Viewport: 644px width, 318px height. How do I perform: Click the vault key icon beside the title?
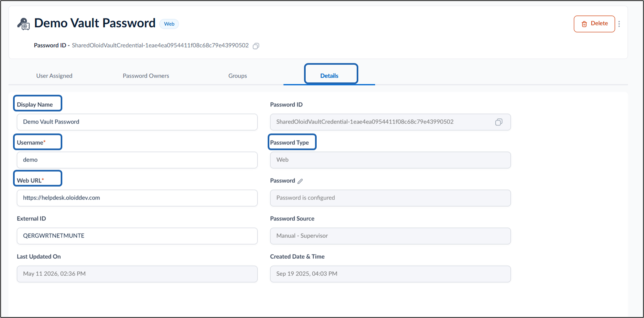pyautogui.click(x=23, y=24)
